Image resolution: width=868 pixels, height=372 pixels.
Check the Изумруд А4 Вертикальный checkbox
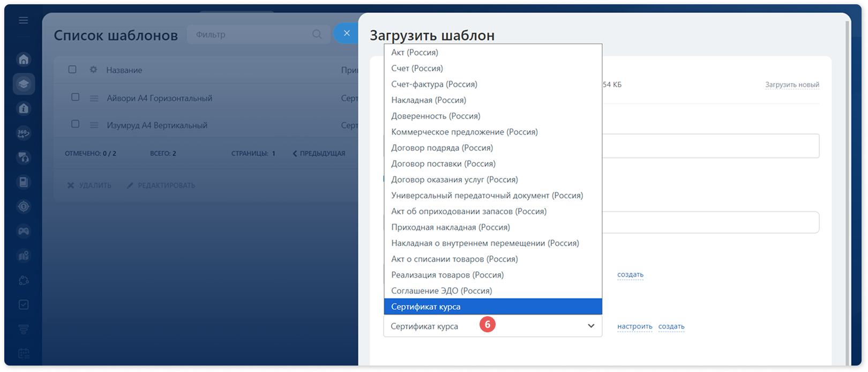(76, 124)
